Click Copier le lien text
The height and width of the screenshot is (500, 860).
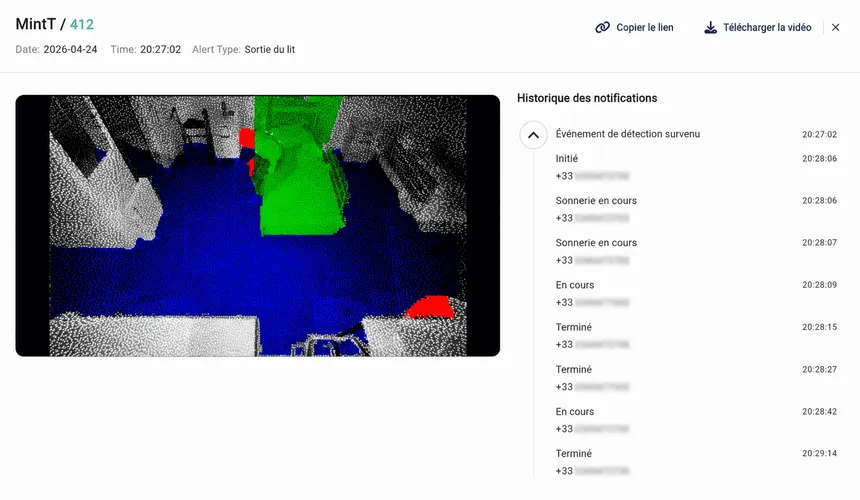point(644,27)
